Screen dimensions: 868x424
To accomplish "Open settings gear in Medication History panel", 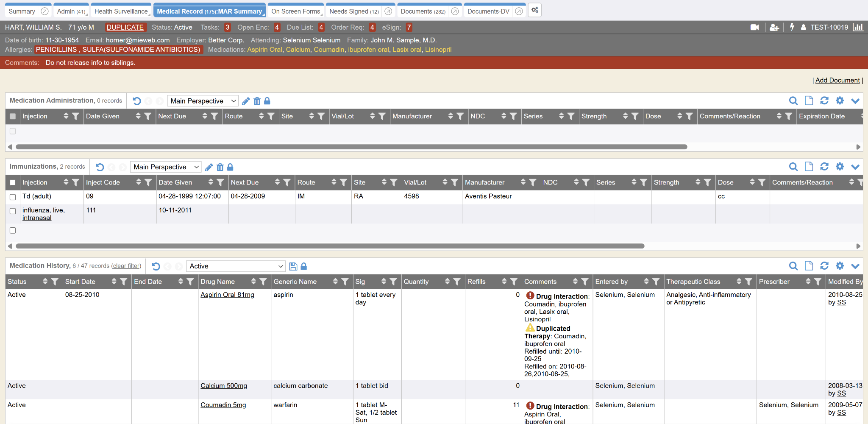I will (x=840, y=266).
